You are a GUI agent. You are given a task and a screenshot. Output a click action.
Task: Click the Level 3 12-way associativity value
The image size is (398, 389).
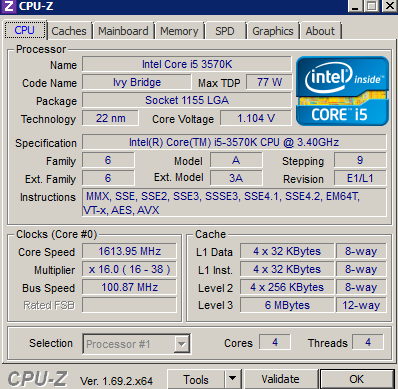[361, 305]
